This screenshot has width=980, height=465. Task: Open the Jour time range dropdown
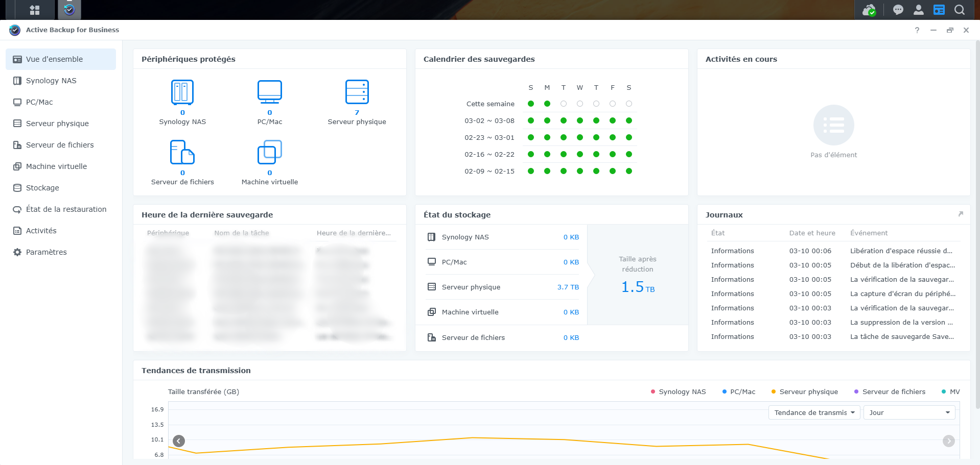click(x=909, y=412)
